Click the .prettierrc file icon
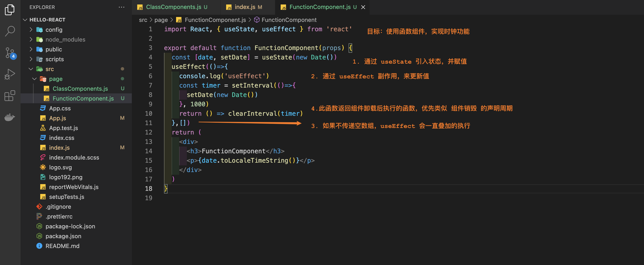The width and height of the screenshot is (644, 265). click(x=40, y=217)
